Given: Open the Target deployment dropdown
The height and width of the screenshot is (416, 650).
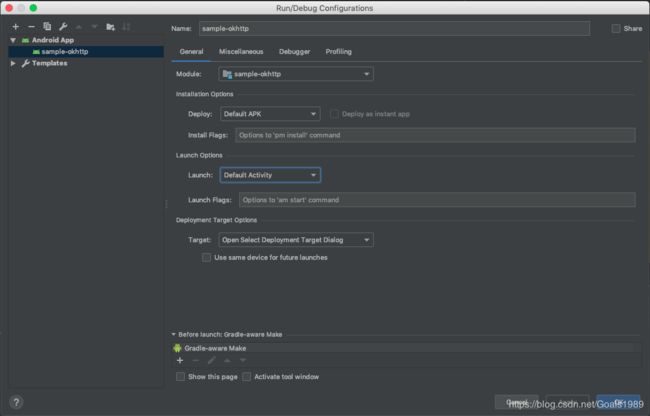Looking at the screenshot, I should (x=296, y=240).
